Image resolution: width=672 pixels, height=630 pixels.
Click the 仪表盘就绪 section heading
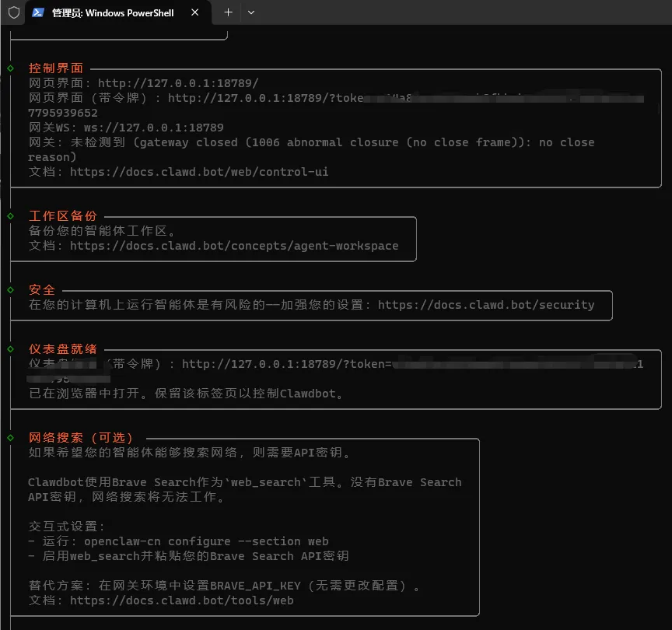click(63, 349)
